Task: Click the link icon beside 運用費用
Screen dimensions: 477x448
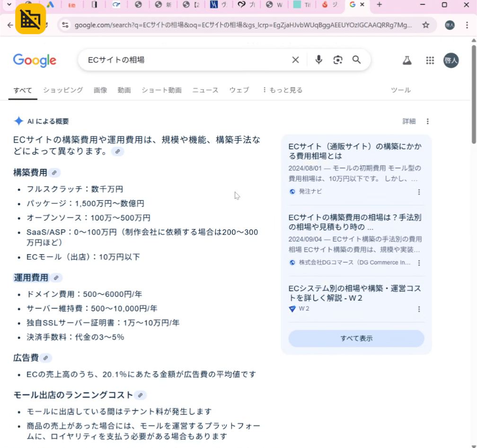Action: tap(56, 278)
